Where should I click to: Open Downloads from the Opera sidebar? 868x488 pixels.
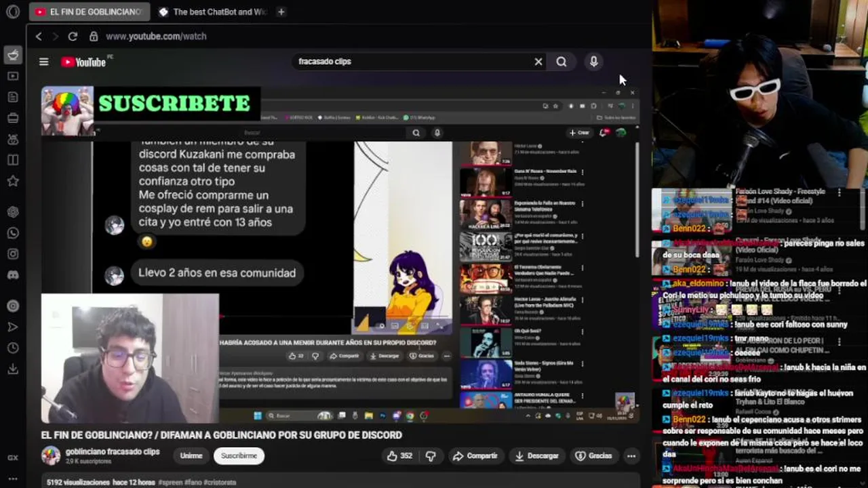pyautogui.click(x=13, y=369)
